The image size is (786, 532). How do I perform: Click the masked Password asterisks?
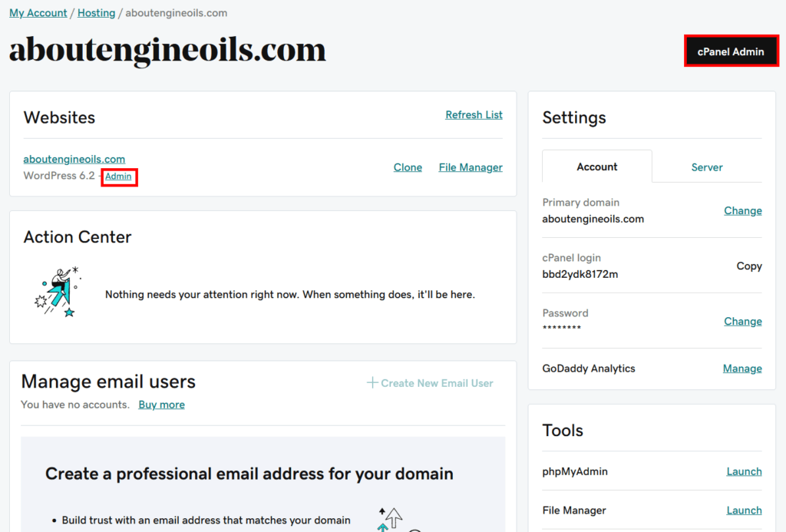[561, 328]
